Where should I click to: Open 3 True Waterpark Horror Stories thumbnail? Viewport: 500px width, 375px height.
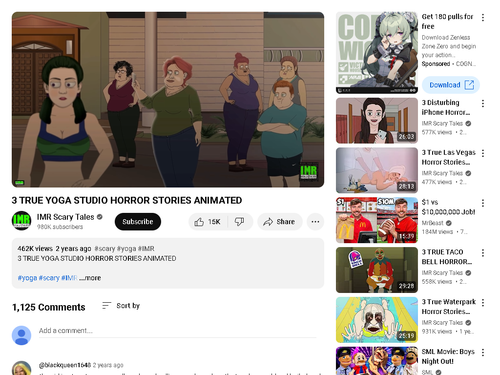pos(377,320)
